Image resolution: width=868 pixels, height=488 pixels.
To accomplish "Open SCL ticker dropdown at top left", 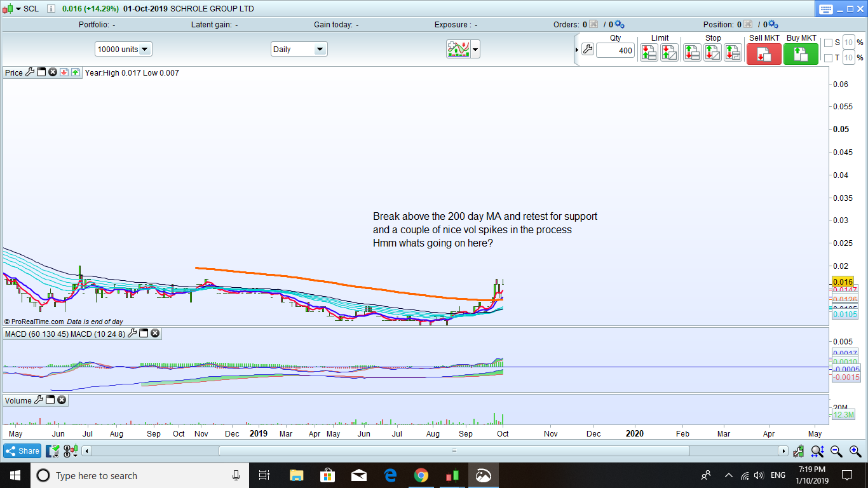I will pos(18,9).
